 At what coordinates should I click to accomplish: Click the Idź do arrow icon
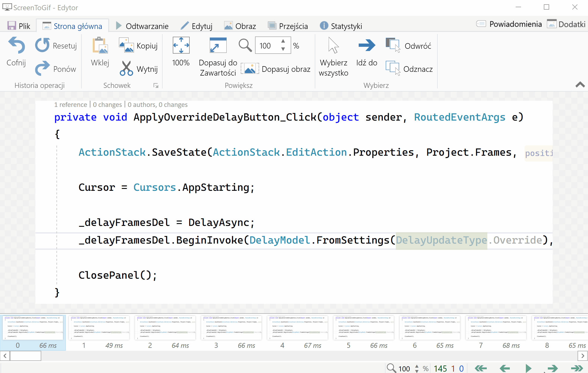(x=366, y=45)
